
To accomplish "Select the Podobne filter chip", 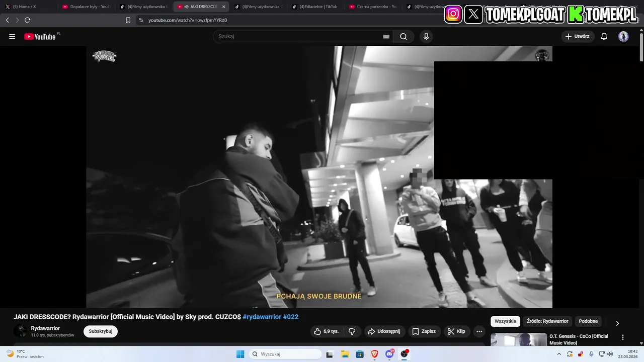I will tap(588, 321).
